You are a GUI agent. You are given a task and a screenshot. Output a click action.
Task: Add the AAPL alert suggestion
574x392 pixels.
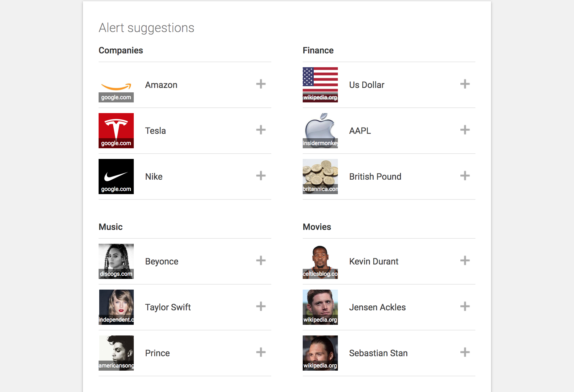click(x=465, y=130)
